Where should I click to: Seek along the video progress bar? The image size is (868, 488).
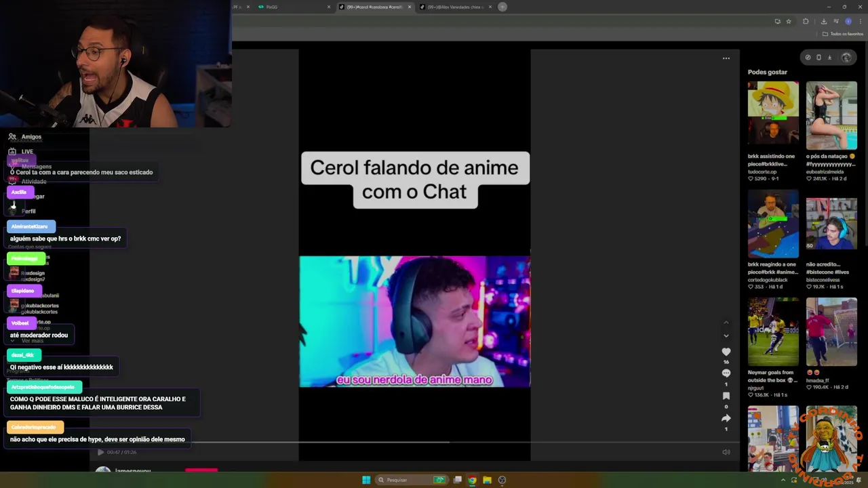click(414, 442)
